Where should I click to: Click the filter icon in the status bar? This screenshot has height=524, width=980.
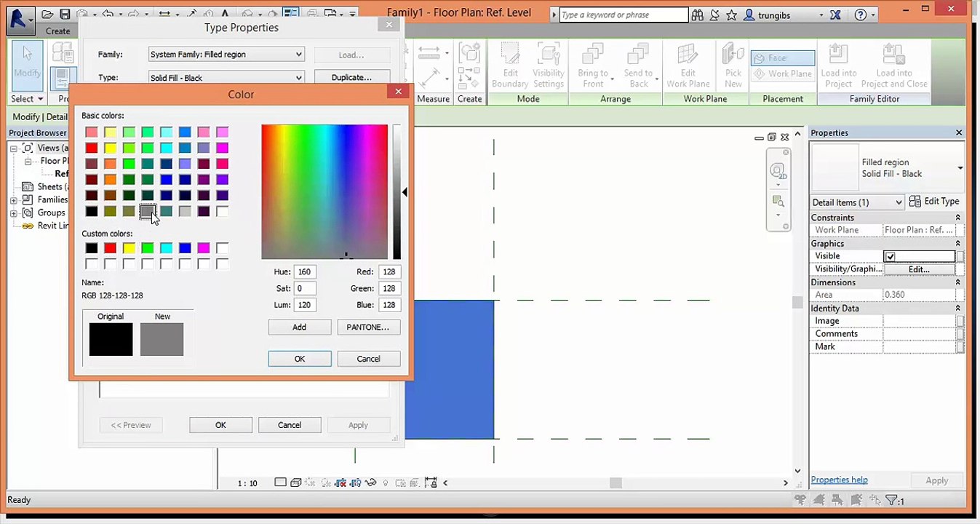click(x=891, y=500)
